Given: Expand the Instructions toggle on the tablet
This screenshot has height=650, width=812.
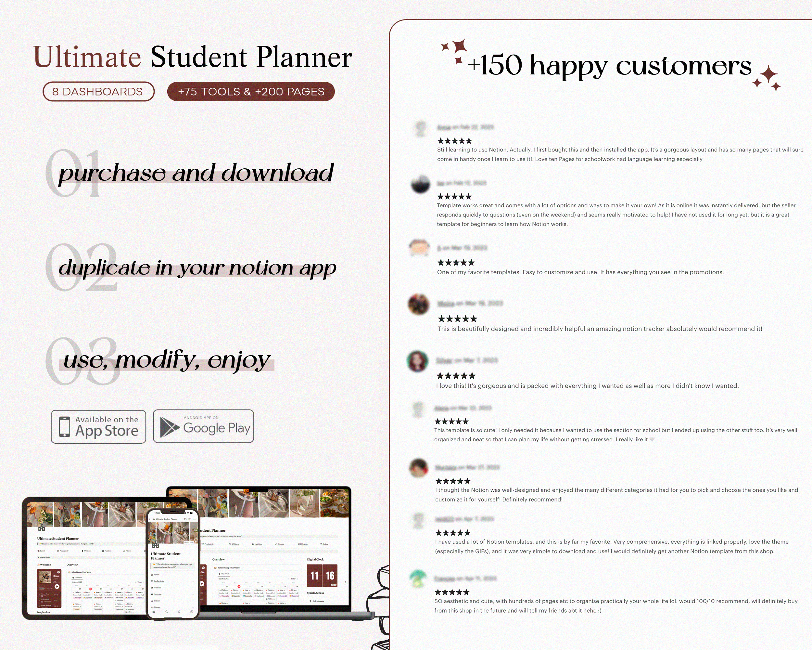Looking at the screenshot, I should [39, 557].
